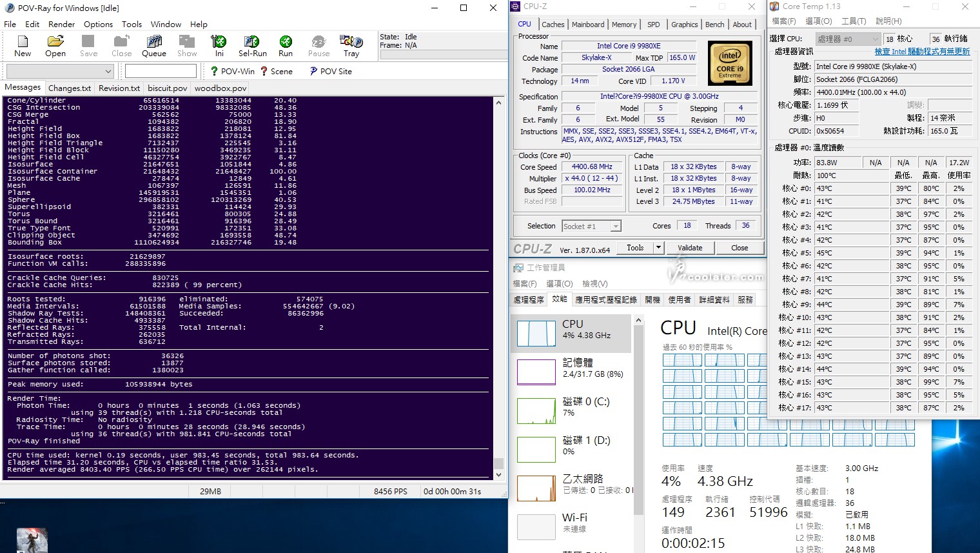Open the Edit menu in POV-Ray

[x=32, y=24]
